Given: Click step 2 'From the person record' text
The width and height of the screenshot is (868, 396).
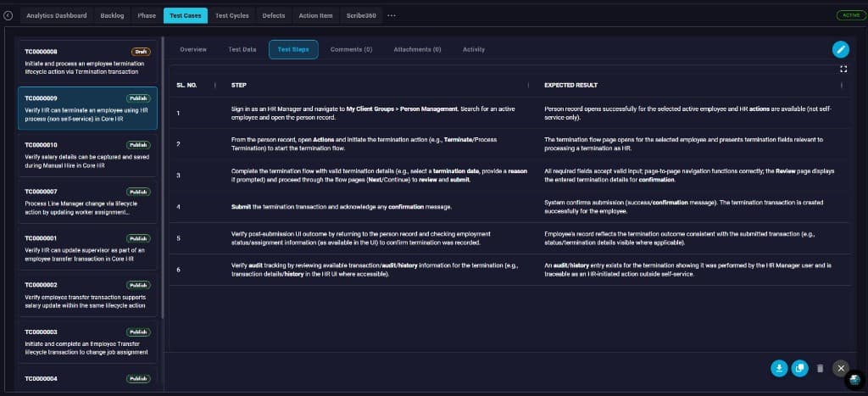Looking at the screenshot, I should pos(364,144).
